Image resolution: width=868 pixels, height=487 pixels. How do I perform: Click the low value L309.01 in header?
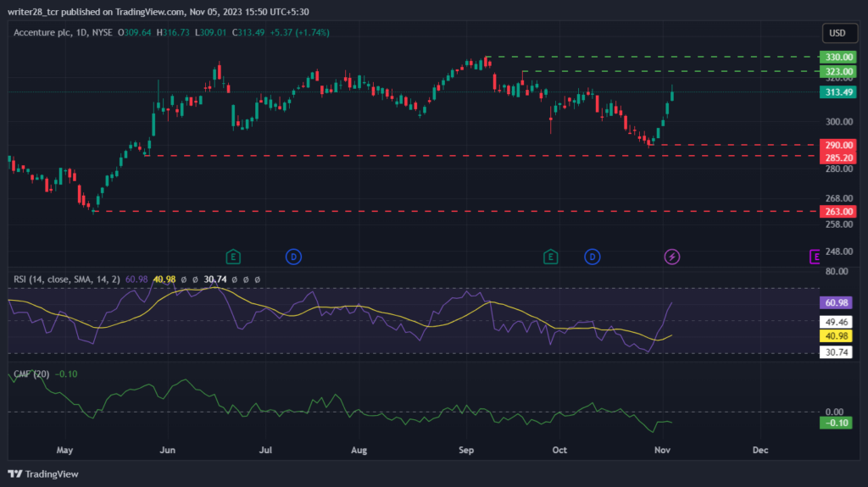pyautogui.click(x=210, y=33)
